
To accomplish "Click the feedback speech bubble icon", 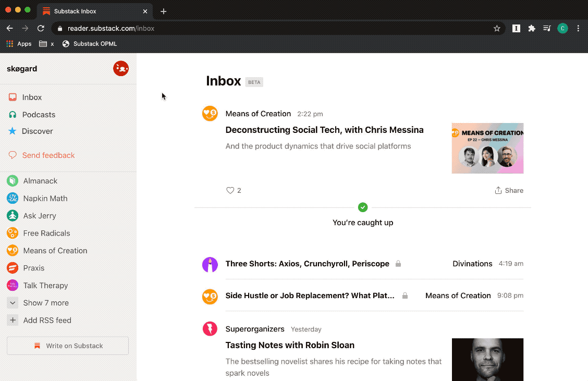I will [x=13, y=155].
